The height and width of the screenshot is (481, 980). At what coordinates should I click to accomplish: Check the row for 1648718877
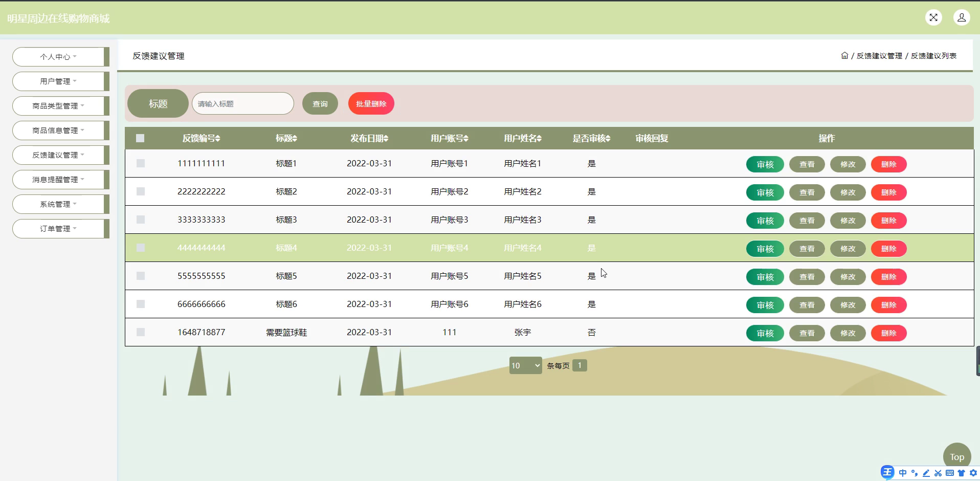tap(141, 332)
